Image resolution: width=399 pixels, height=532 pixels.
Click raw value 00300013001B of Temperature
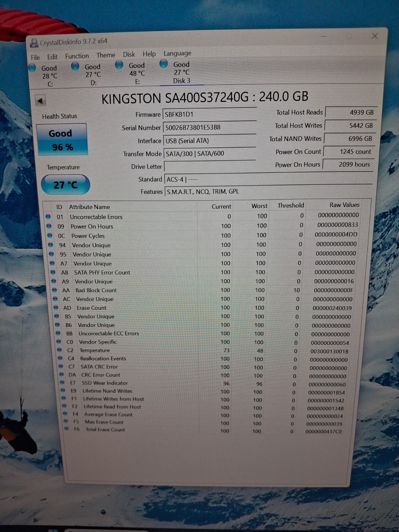[x=329, y=351]
